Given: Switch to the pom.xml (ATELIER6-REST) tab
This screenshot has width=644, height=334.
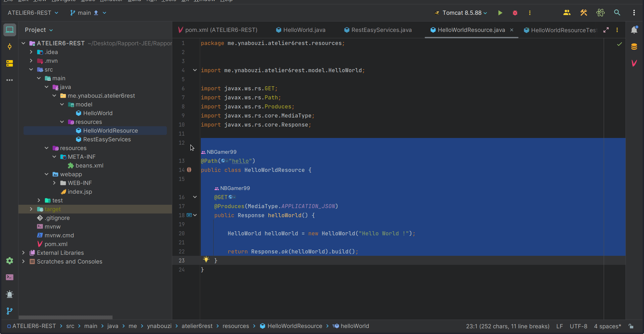Looking at the screenshot, I should coord(221,30).
